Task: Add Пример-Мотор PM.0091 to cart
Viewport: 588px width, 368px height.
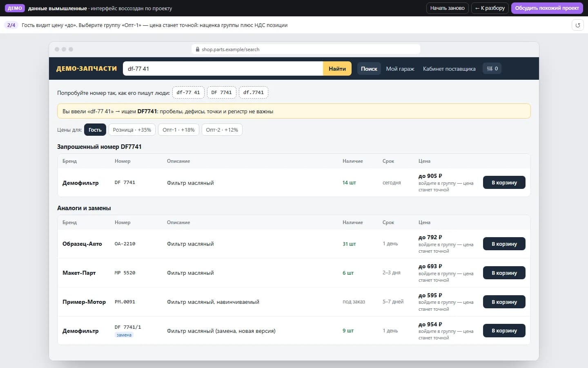Action: pos(504,302)
